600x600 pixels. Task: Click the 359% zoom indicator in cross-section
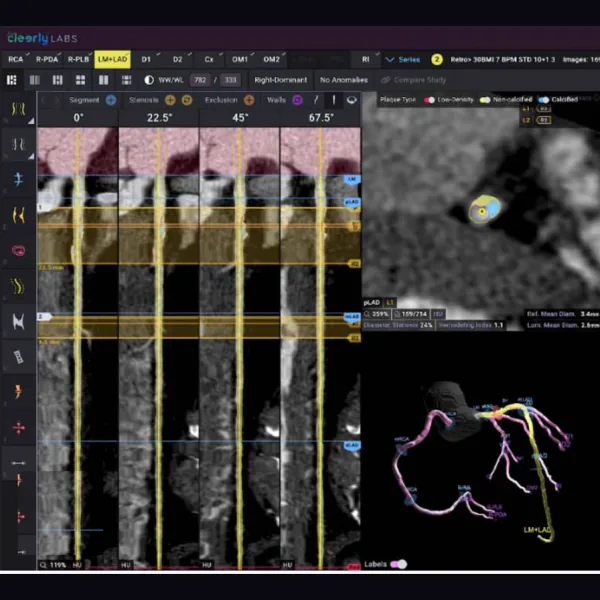(x=377, y=314)
